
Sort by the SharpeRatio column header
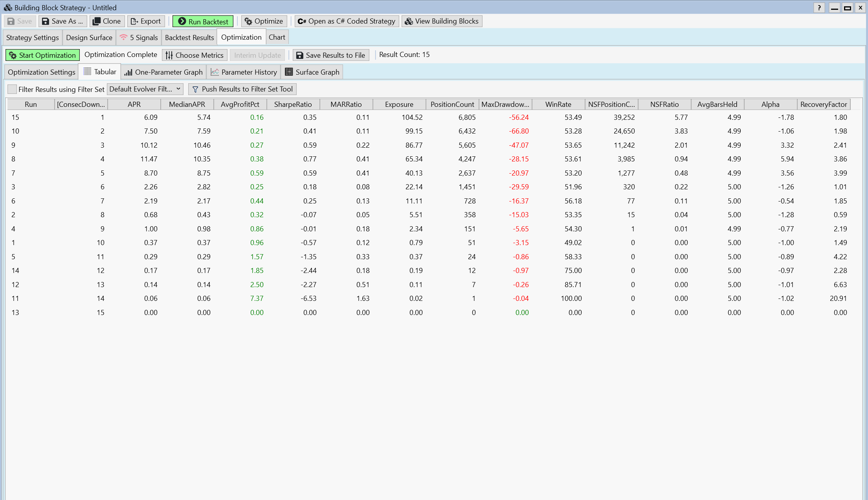(293, 104)
